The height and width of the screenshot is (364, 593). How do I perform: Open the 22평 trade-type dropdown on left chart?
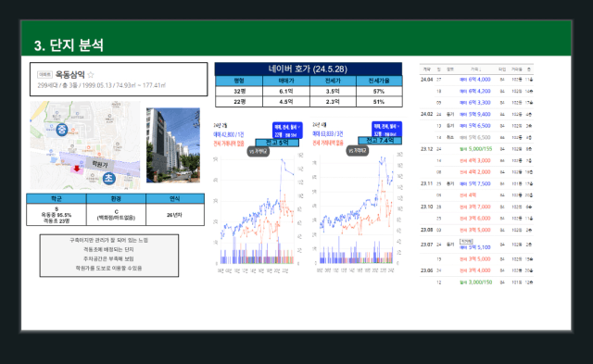tap(287, 130)
